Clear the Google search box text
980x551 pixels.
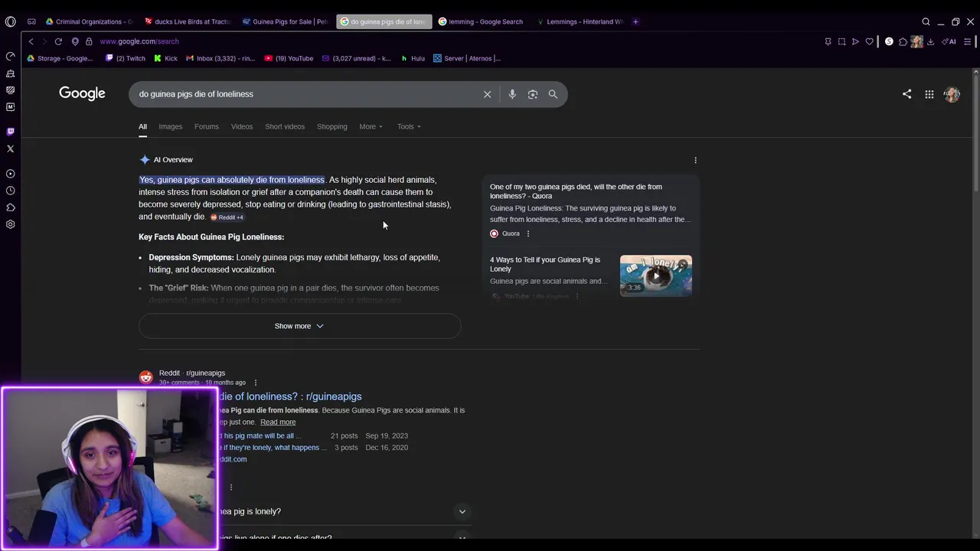(x=487, y=94)
